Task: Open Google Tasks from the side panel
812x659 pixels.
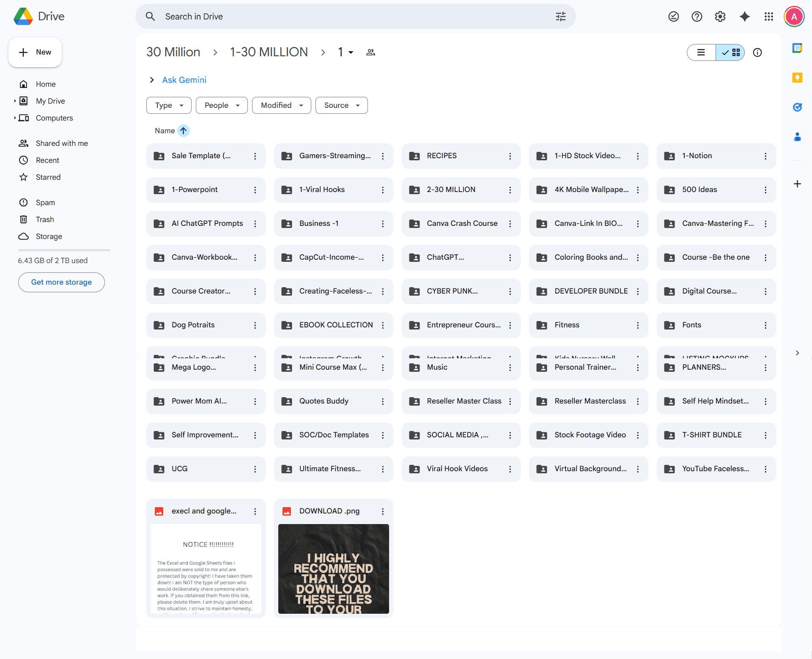Action: click(x=797, y=107)
